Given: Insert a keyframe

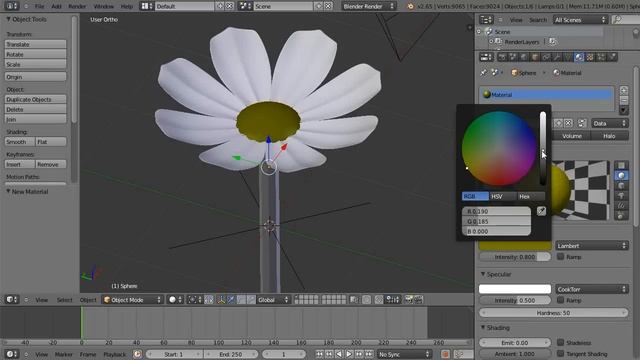Looking at the screenshot, I should (20, 164).
